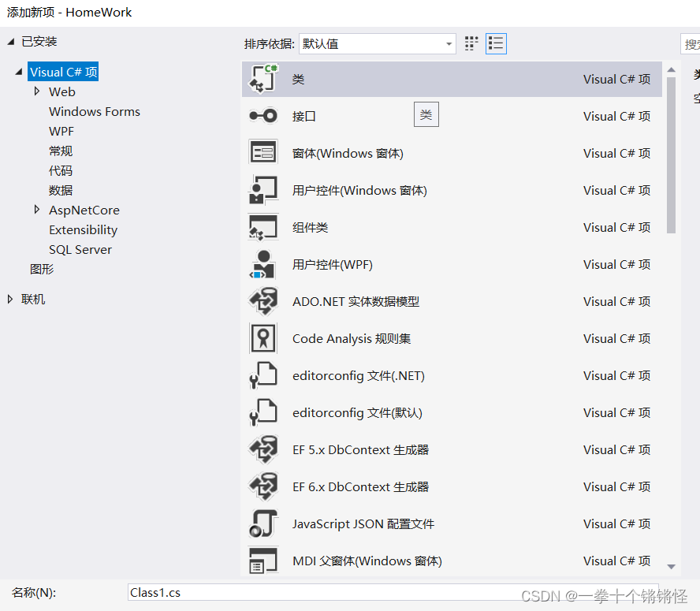Click the 接口 (Interface) template icon
Image resolution: width=700 pixels, height=611 pixels.
(263, 116)
